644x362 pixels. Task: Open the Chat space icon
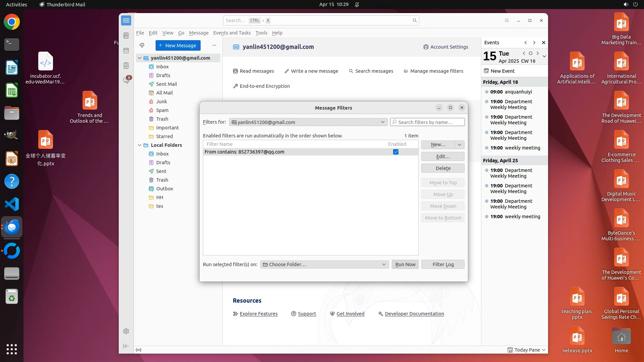pyautogui.click(x=126, y=80)
